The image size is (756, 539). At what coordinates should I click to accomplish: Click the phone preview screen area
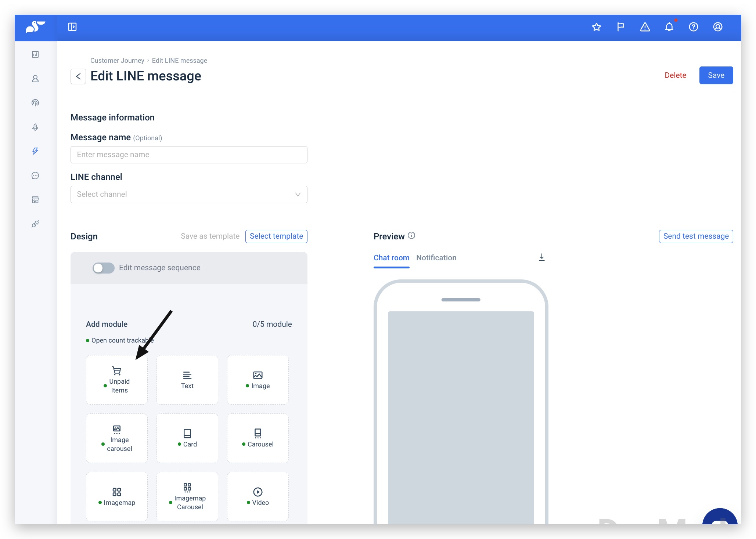(461, 418)
